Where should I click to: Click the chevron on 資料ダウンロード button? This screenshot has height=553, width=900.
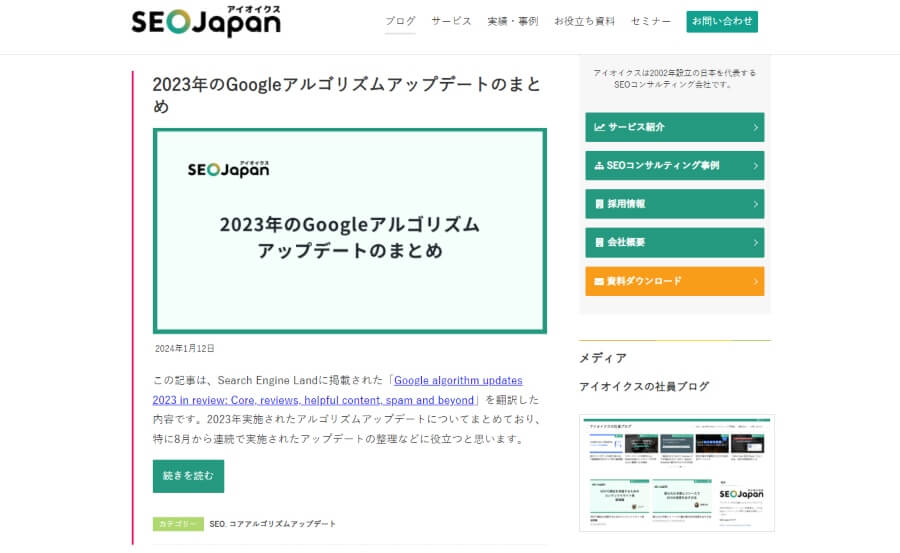click(755, 281)
